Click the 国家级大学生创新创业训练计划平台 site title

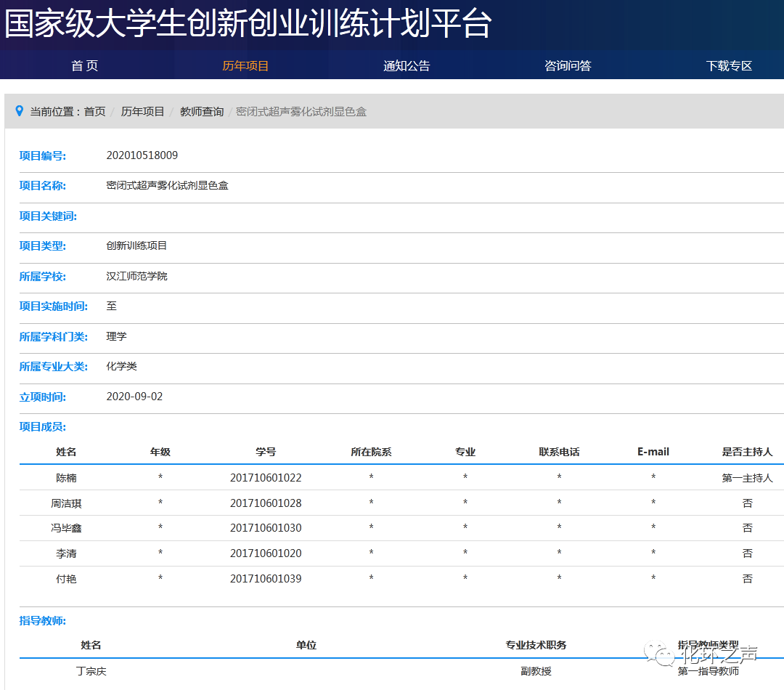tap(248, 23)
